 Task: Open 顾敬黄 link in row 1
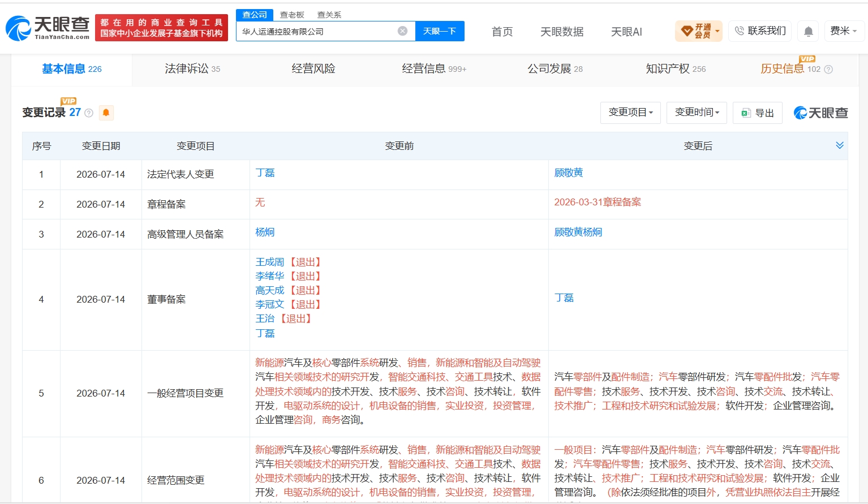click(569, 173)
